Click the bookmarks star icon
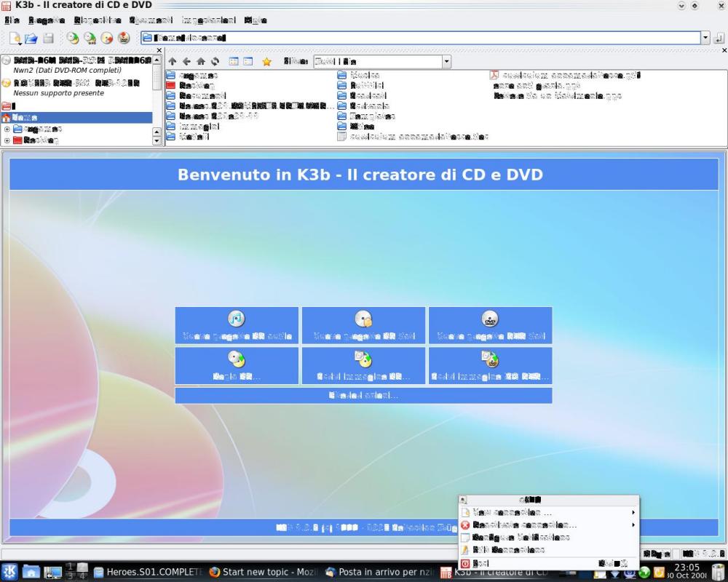This screenshot has width=728, height=582. point(266,62)
